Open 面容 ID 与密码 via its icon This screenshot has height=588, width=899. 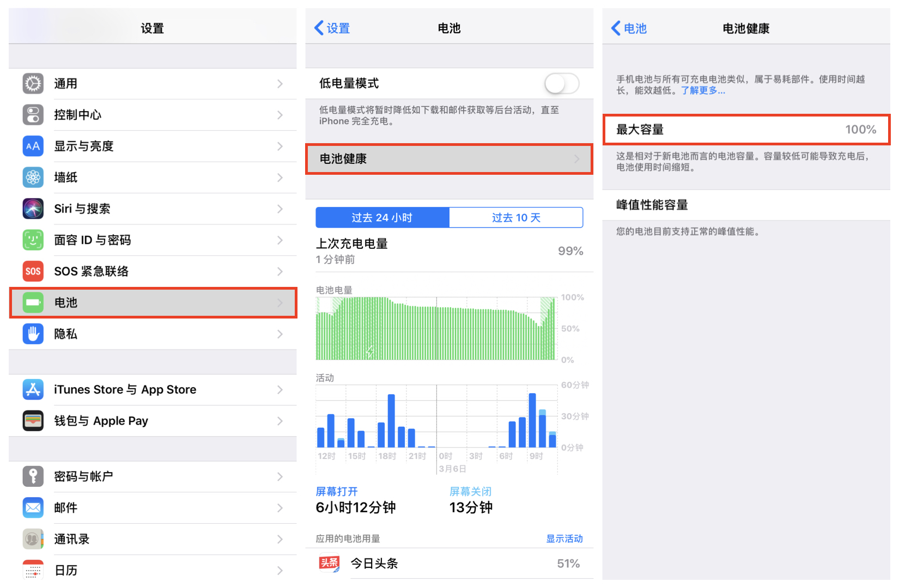pyautogui.click(x=33, y=240)
